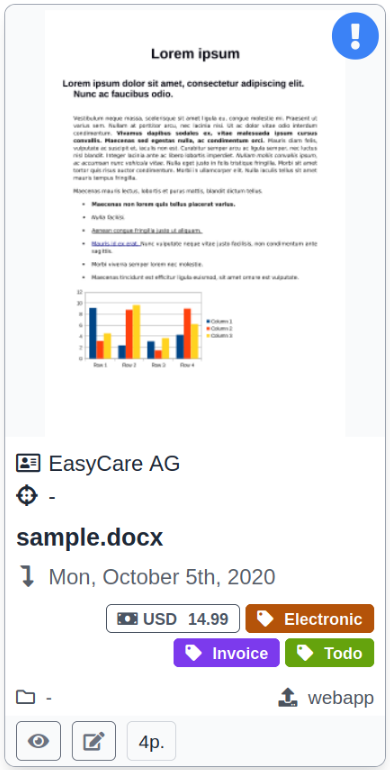Click the upload source icon
This screenshot has height=770, width=390.
tap(288, 697)
